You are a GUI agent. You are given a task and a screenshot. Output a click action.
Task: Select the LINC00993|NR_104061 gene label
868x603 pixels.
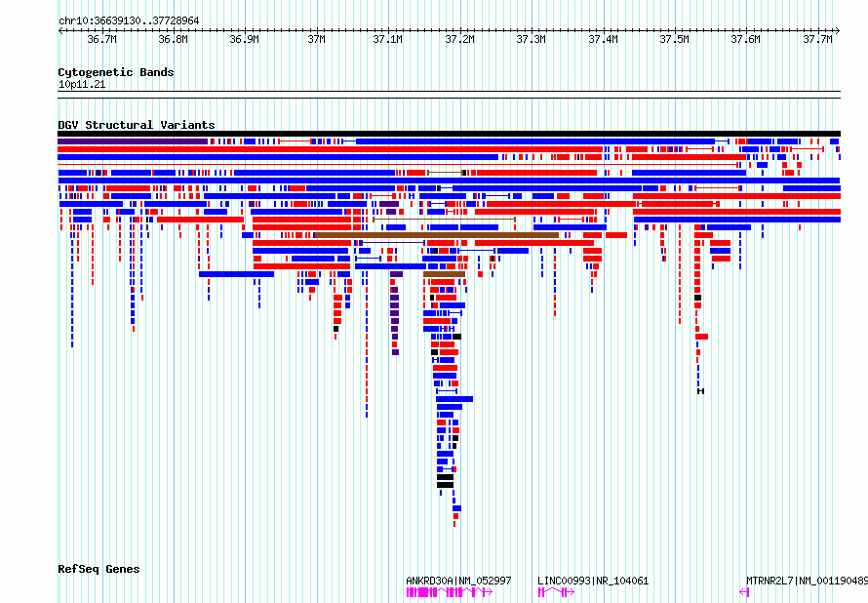pyautogui.click(x=593, y=581)
